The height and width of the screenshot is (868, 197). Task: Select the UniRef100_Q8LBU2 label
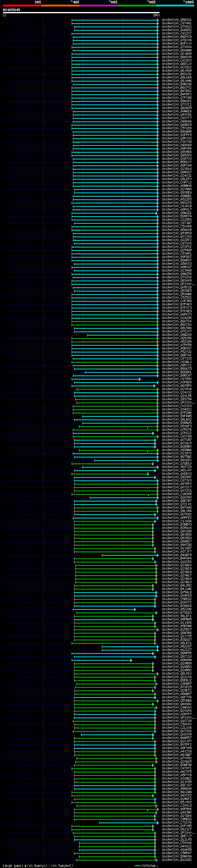177,419
